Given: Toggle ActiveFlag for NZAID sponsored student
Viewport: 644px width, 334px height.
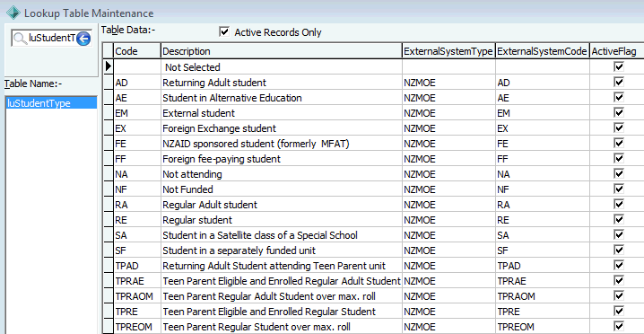Looking at the screenshot, I should point(619,143).
